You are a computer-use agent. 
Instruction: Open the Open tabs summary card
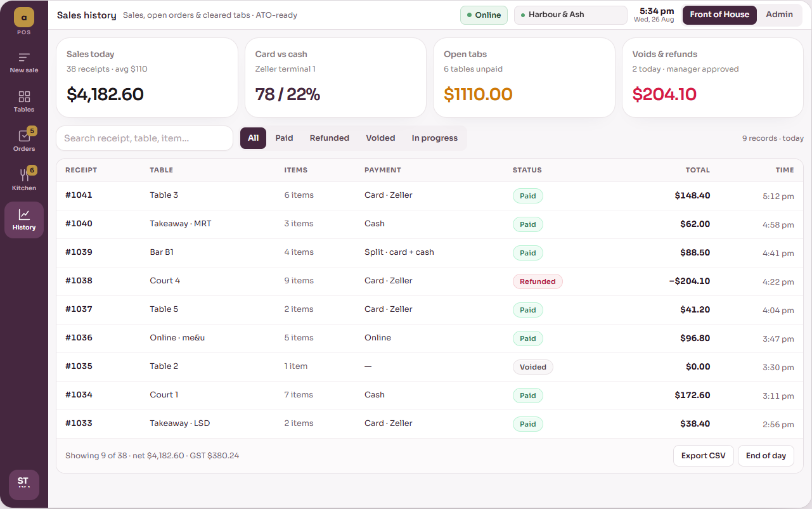coord(524,77)
